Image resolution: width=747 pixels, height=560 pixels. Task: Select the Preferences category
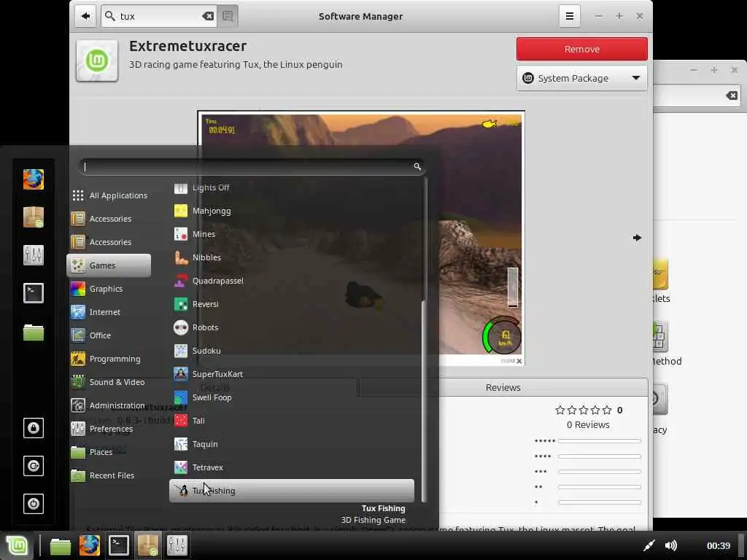coord(109,429)
